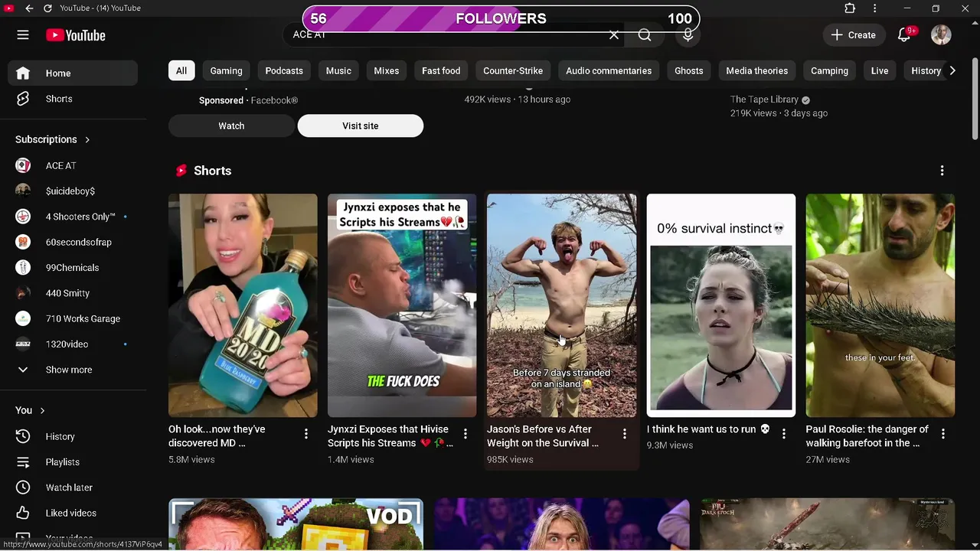Open the browser three-dot menu
The height and width of the screenshot is (551, 980).
[x=874, y=8]
